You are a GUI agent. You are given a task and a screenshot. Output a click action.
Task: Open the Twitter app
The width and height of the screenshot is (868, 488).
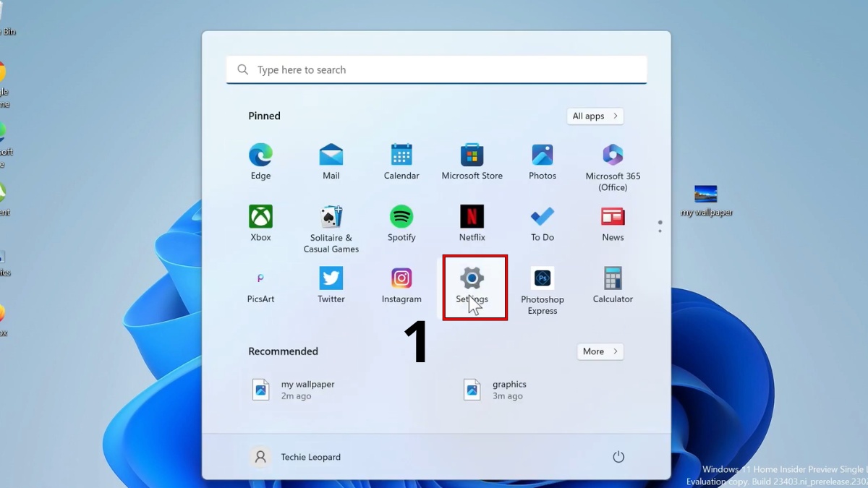tap(331, 284)
